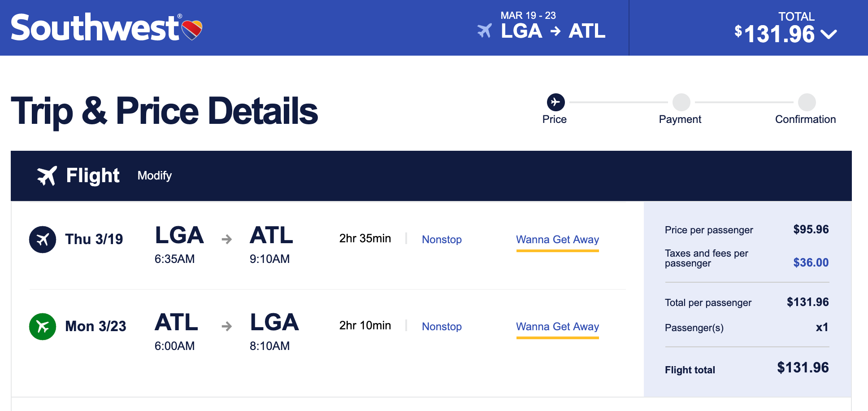
Task: Click the airplane icon beside LGA header
Action: tap(485, 31)
